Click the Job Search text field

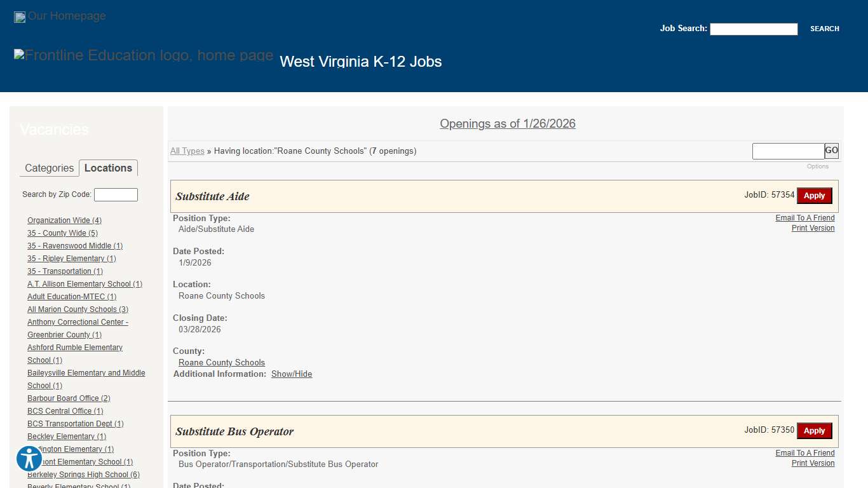point(753,29)
